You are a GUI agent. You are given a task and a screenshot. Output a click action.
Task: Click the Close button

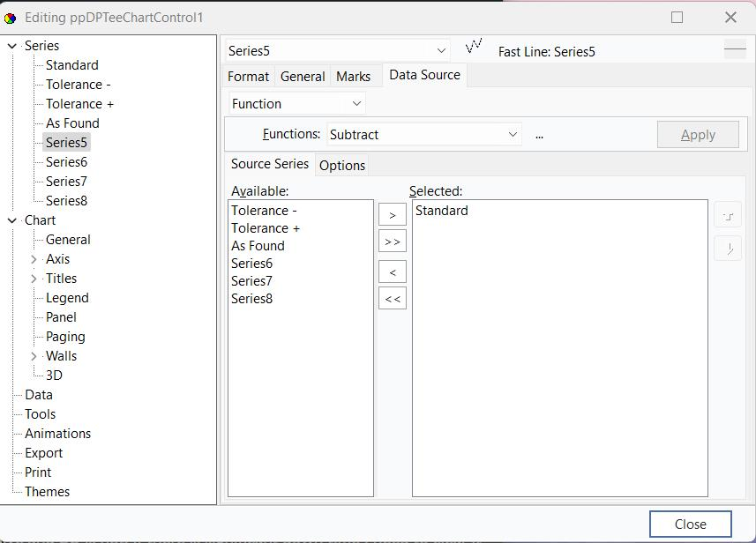click(690, 524)
